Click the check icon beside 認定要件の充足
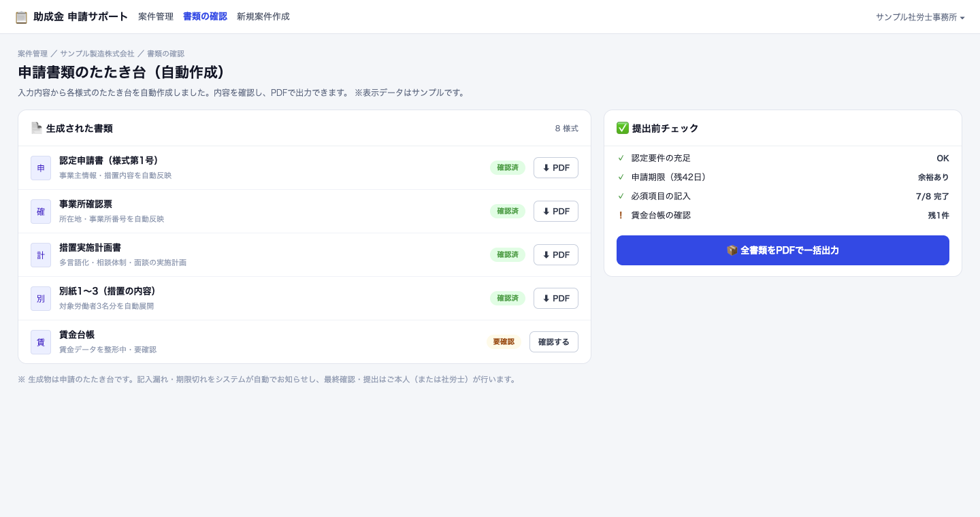Screen dimensions: 980x517 621,158
